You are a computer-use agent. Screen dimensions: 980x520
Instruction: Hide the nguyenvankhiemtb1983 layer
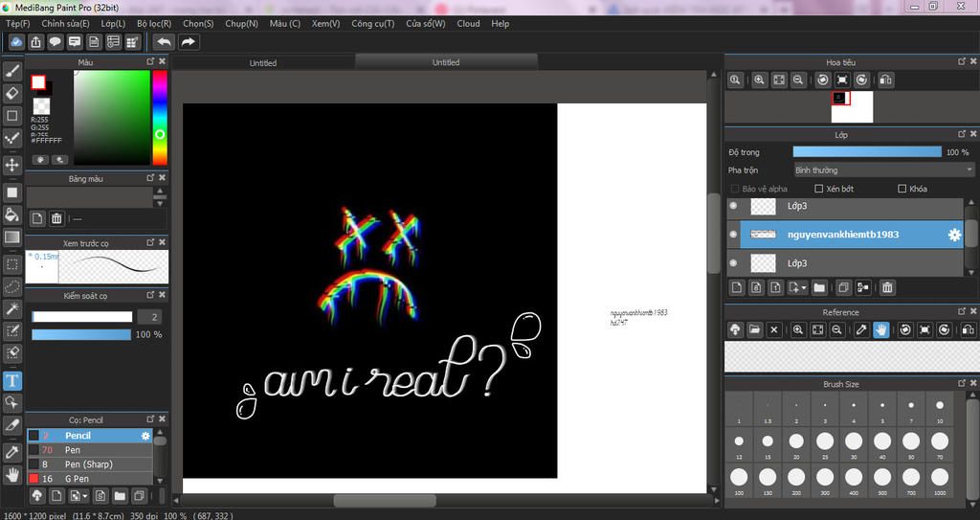tap(734, 235)
